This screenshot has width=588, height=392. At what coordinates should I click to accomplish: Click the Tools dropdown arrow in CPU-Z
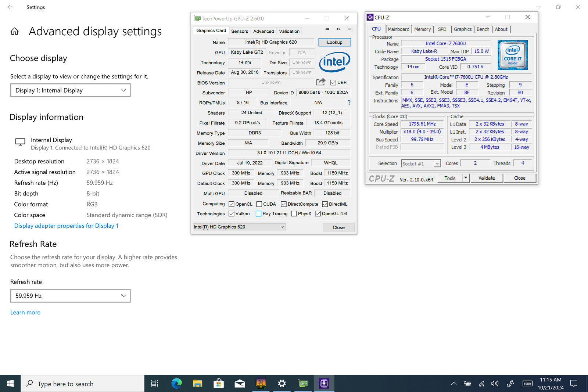[x=466, y=178]
